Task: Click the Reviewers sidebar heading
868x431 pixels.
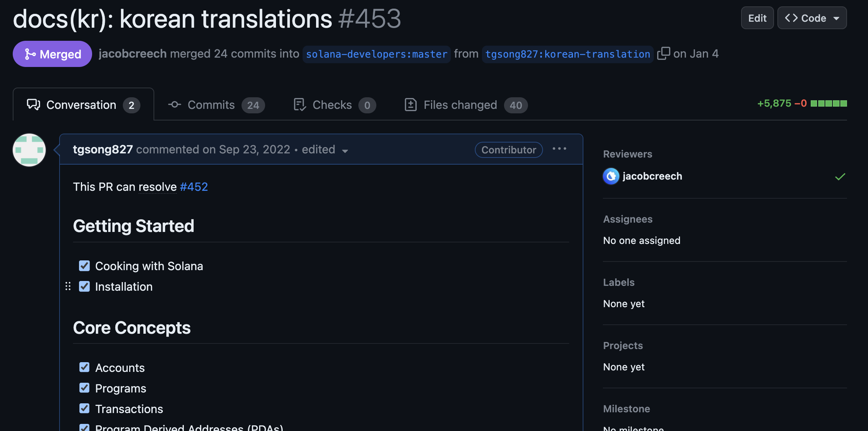Action: (628, 154)
